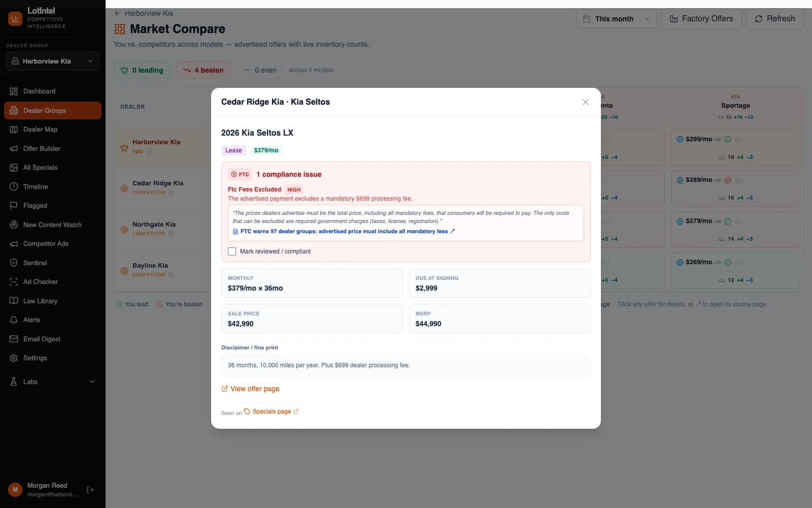The width and height of the screenshot is (812, 508).
Task: Click the $379/mo price tag
Action: pos(266,150)
